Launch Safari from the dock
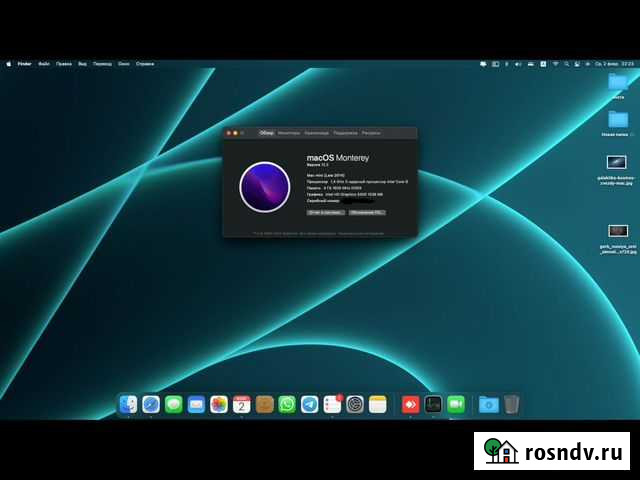 point(151,404)
